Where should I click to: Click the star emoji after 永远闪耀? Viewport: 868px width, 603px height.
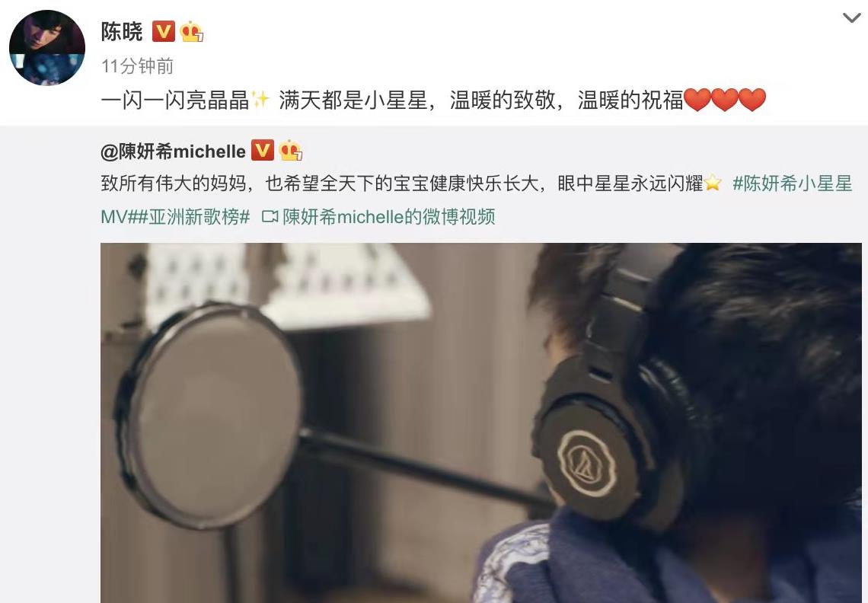713,183
